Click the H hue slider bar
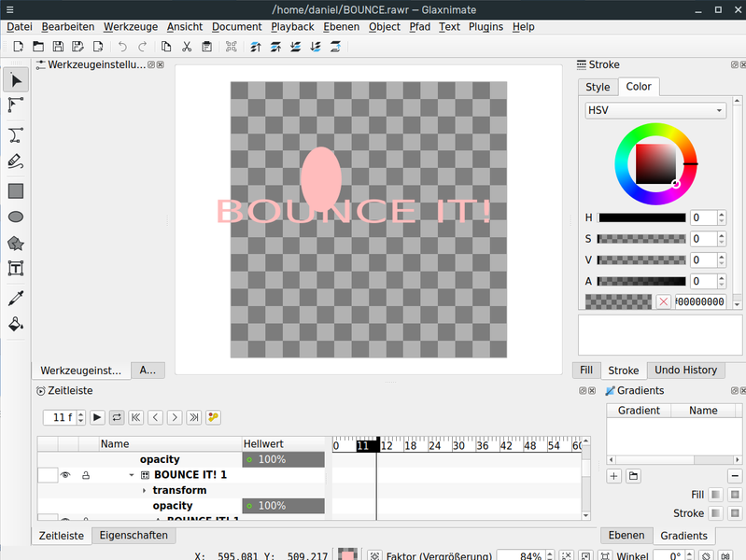 [641, 217]
